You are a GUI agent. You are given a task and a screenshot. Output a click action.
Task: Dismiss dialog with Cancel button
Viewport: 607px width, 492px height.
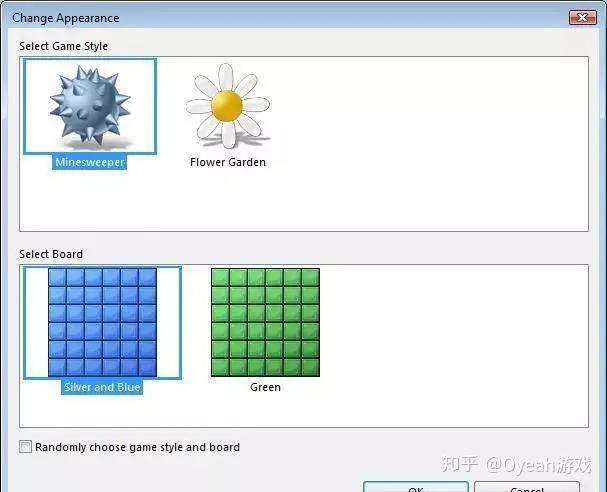coord(527,487)
